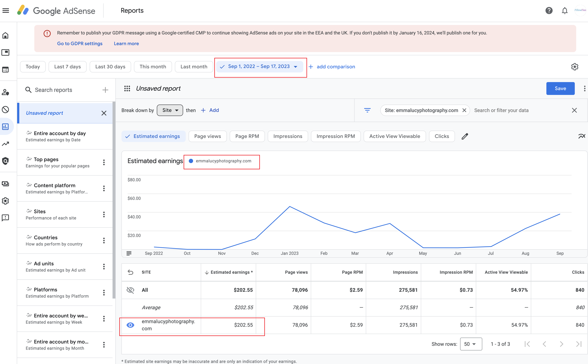Select This month date preset

point(153,67)
